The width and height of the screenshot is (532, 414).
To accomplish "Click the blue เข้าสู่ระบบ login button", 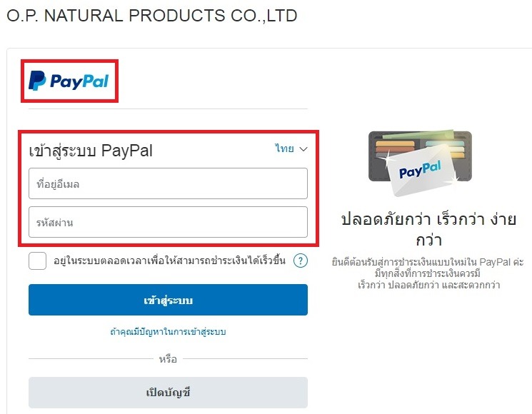I will [168, 300].
